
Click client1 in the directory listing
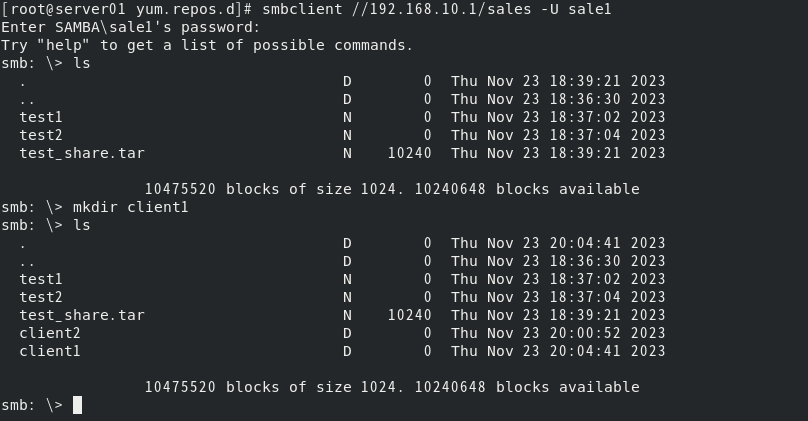point(50,351)
